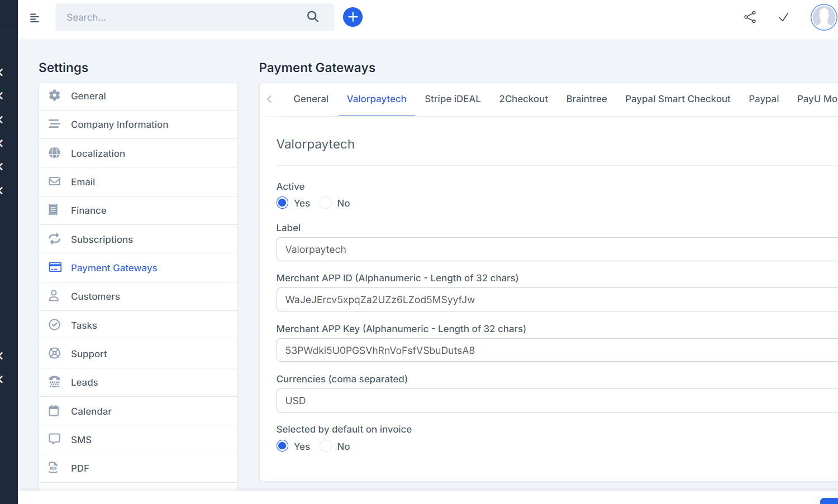The image size is (838, 504).
Task: Click the blue plus quick-create icon
Action: pyautogui.click(x=353, y=17)
